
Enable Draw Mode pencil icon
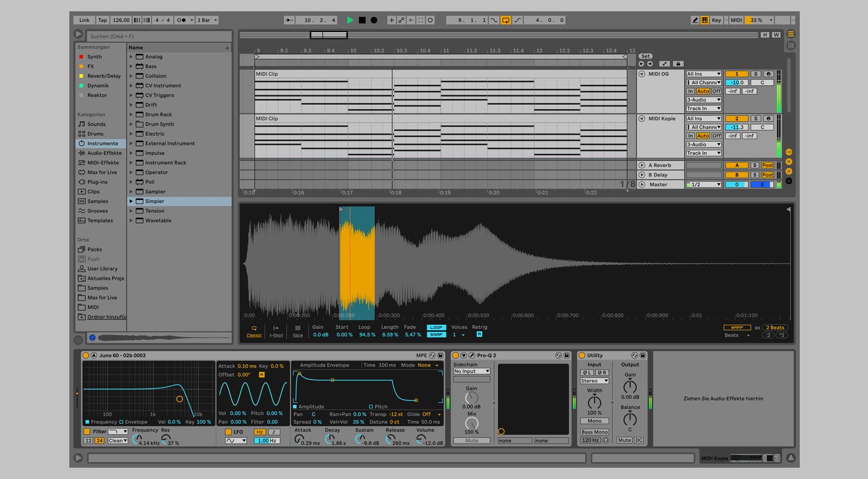(x=695, y=20)
